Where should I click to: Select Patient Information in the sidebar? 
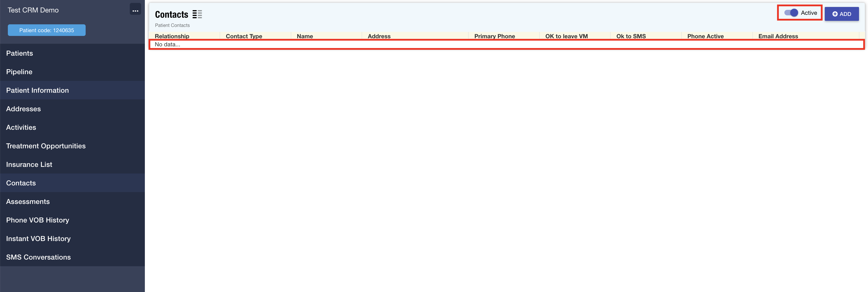point(37,90)
